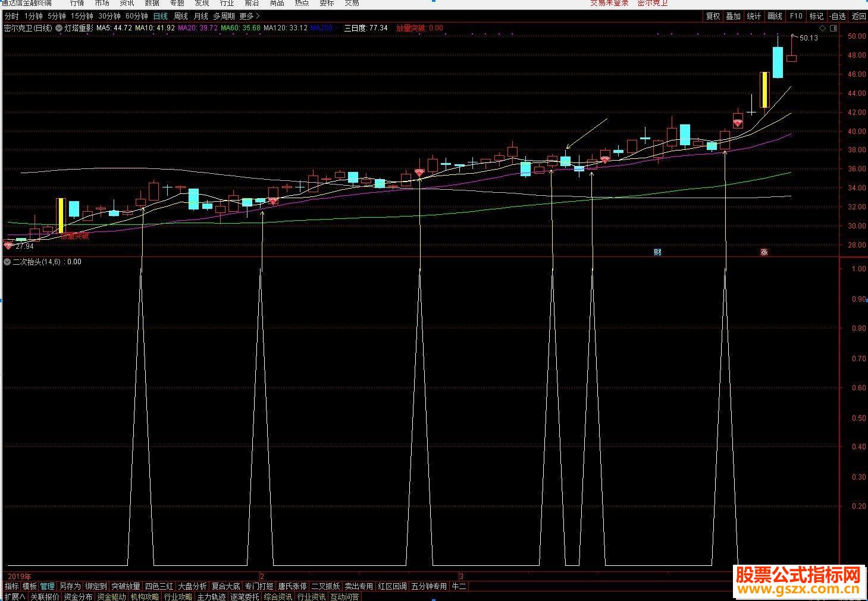868x601 pixels.
Task: Select the 日线 daily period
Action: tap(160, 17)
